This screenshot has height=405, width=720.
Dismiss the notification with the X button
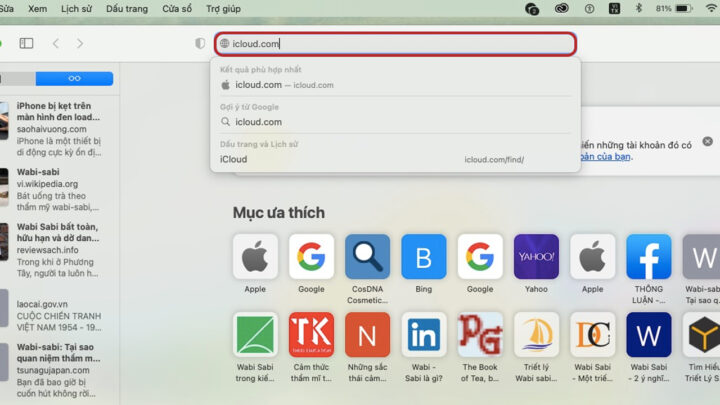(x=708, y=141)
